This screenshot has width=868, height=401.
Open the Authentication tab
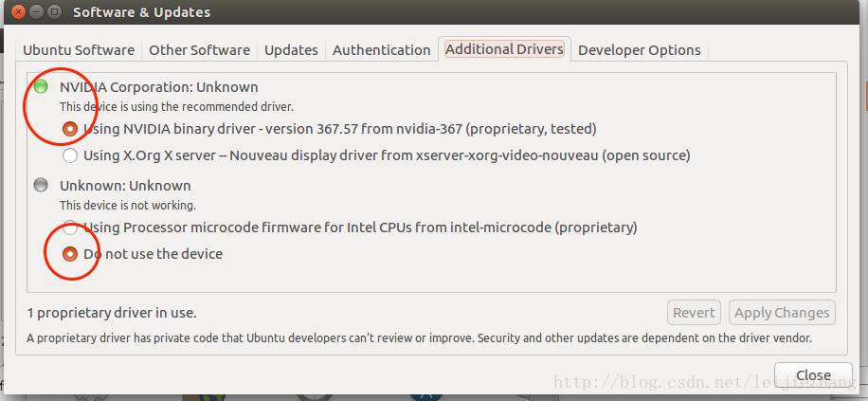(381, 50)
